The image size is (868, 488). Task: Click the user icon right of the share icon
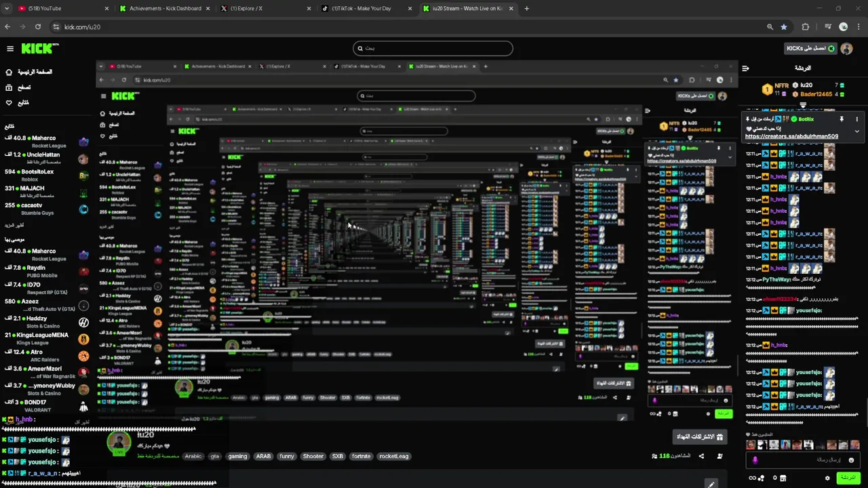point(719,456)
